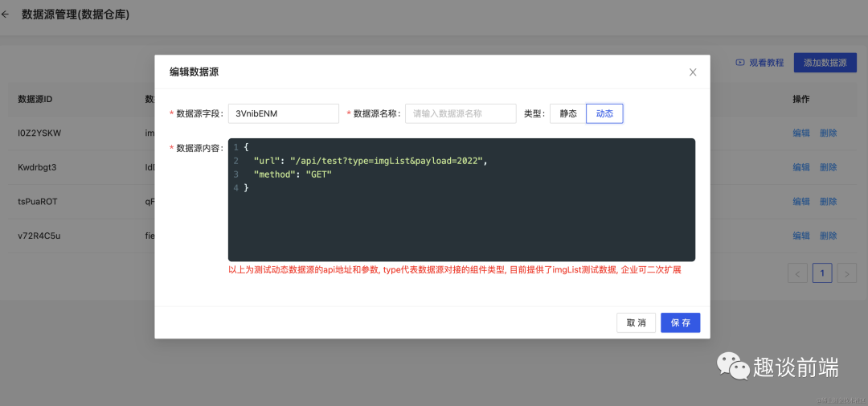
Task: Click 删除 for row v72R4C5u
Action: [x=828, y=236]
